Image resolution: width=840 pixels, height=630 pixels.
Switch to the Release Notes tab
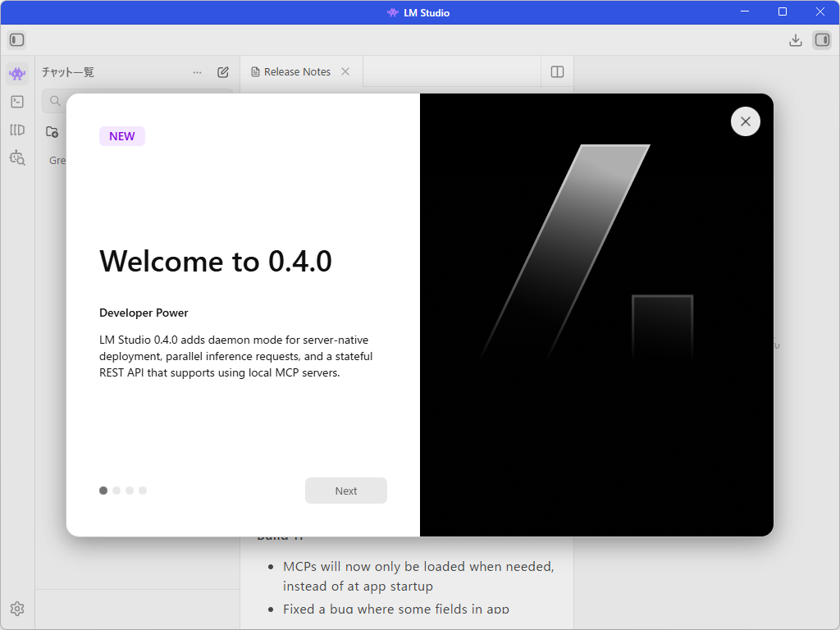point(295,72)
